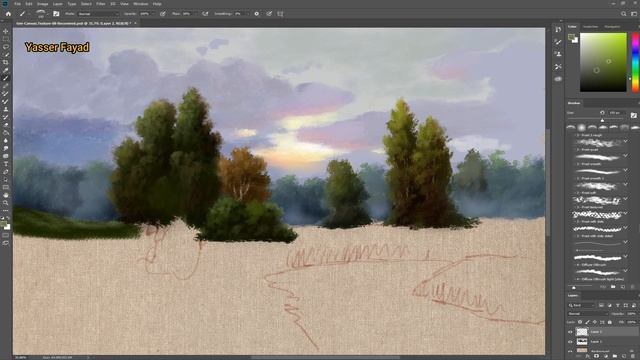Click the foreground color swatch in Color panel

pos(571,37)
